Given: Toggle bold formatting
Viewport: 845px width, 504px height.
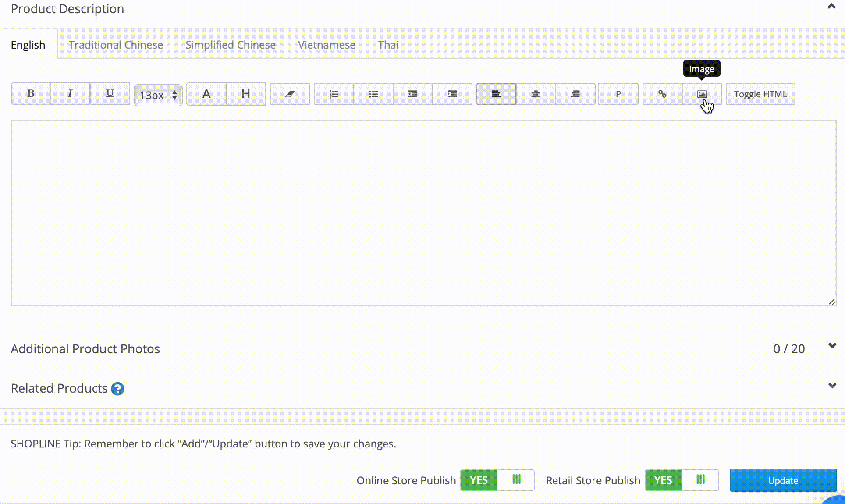Looking at the screenshot, I should coord(31,94).
